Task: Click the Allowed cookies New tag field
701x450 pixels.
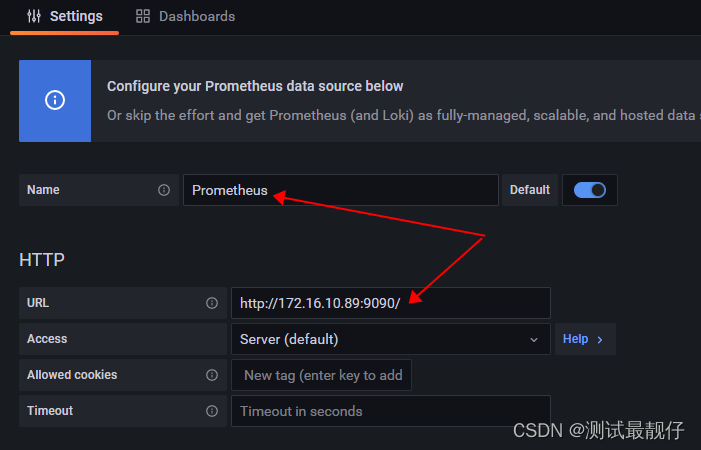Action: pos(321,375)
